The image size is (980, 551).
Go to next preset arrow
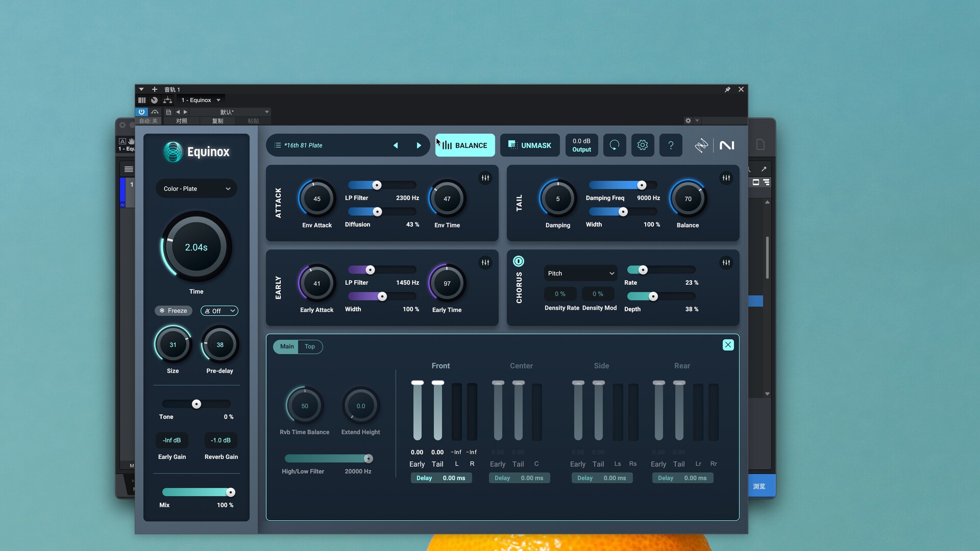click(419, 145)
